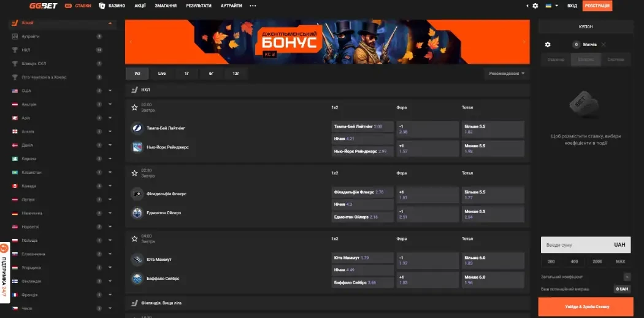The image size is (644, 318).
Task: Expand the США leagues list
Action: pos(110,91)
